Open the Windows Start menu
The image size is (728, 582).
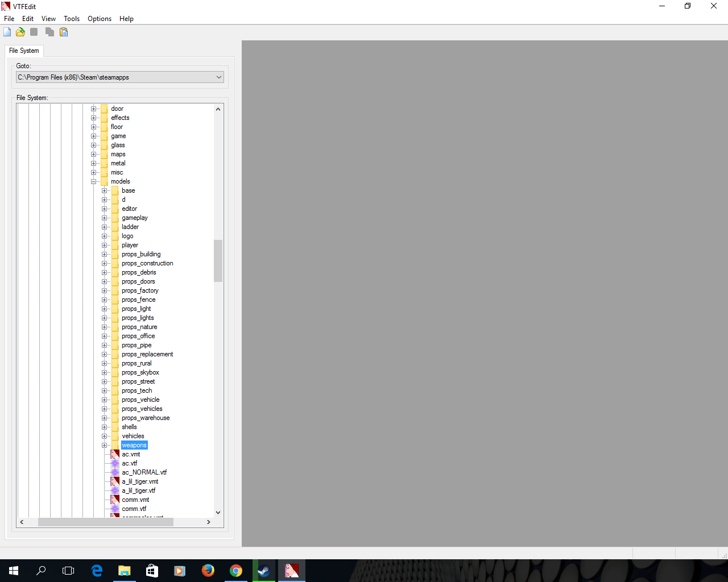14,571
